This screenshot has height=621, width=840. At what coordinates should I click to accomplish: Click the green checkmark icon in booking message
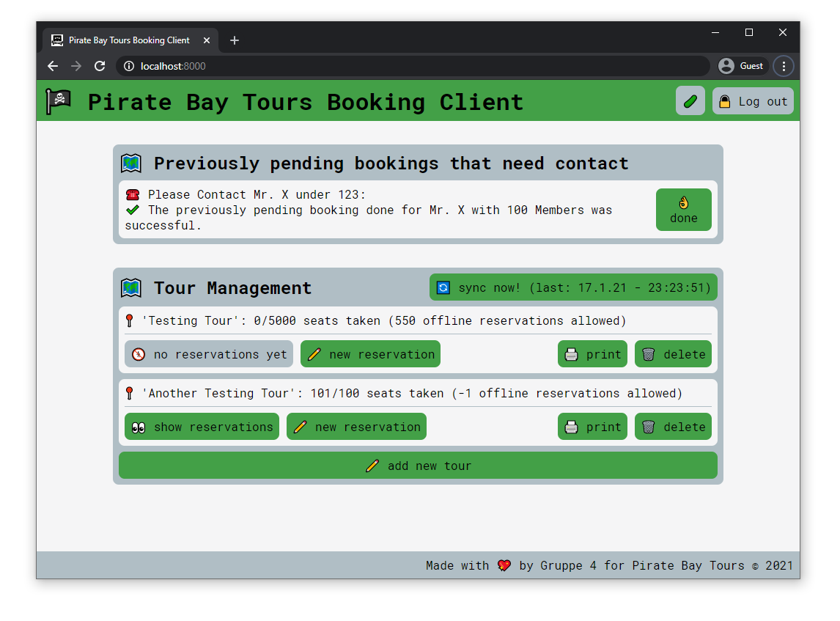click(133, 210)
